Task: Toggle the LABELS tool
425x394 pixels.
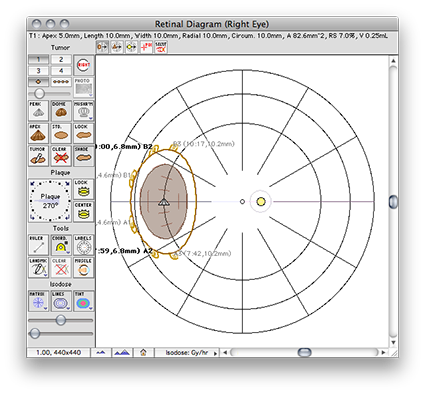Action: pyautogui.click(x=84, y=245)
